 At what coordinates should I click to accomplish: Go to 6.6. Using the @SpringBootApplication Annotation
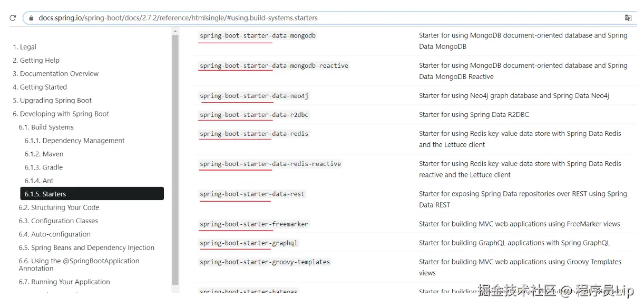[79, 265]
